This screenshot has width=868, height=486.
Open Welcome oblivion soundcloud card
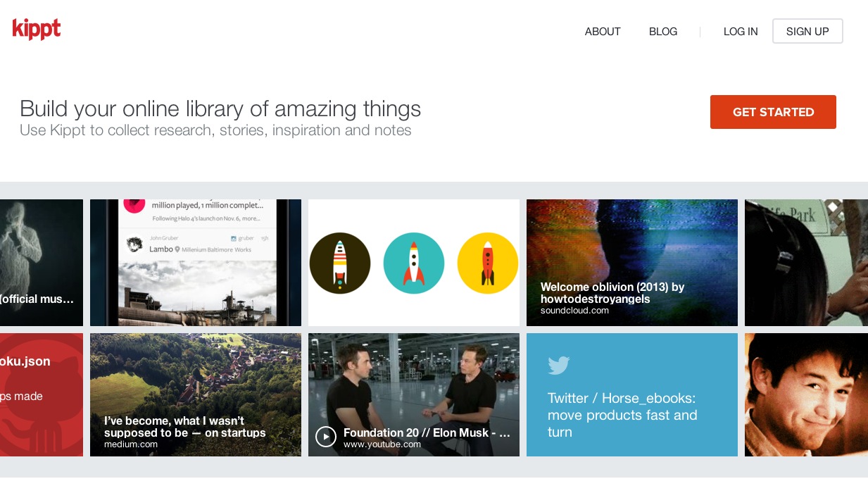pos(632,263)
